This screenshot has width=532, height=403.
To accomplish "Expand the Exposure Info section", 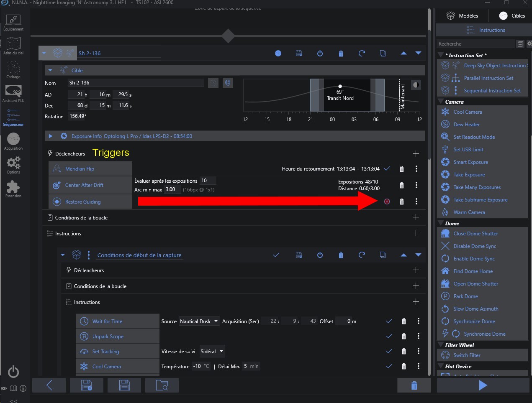I will pos(50,136).
